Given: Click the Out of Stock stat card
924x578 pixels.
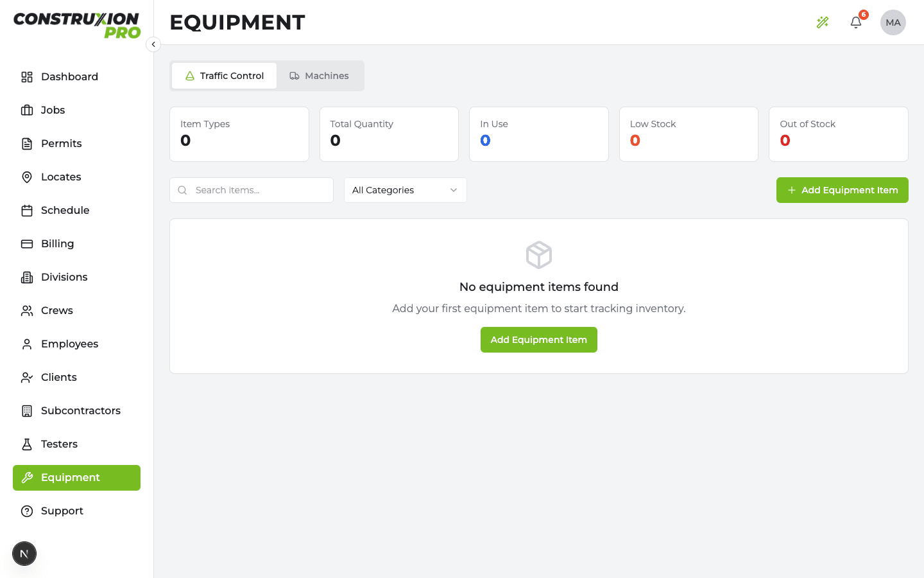Looking at the screenshot, I should (x=839, y=134).
